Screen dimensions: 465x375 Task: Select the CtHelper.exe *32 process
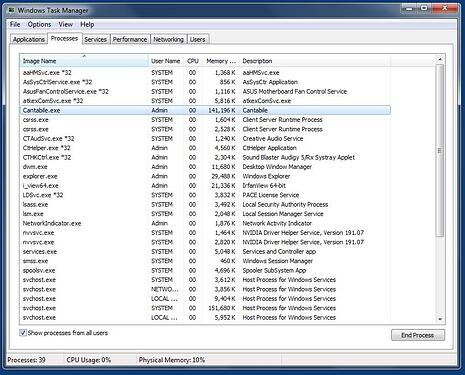coord(205,148)
